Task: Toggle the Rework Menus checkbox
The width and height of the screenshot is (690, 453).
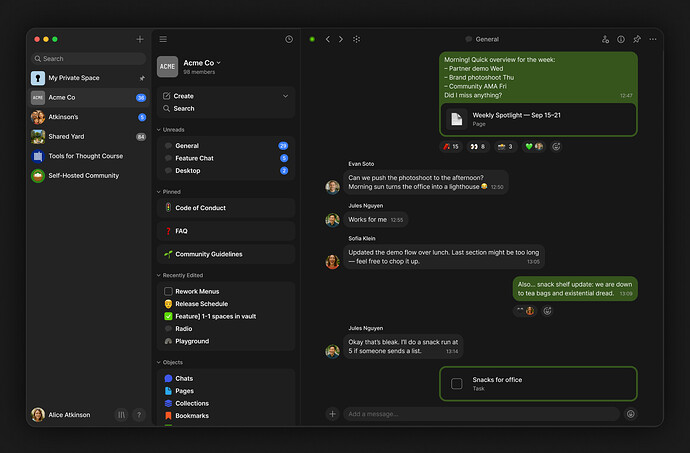Action: 168,291
